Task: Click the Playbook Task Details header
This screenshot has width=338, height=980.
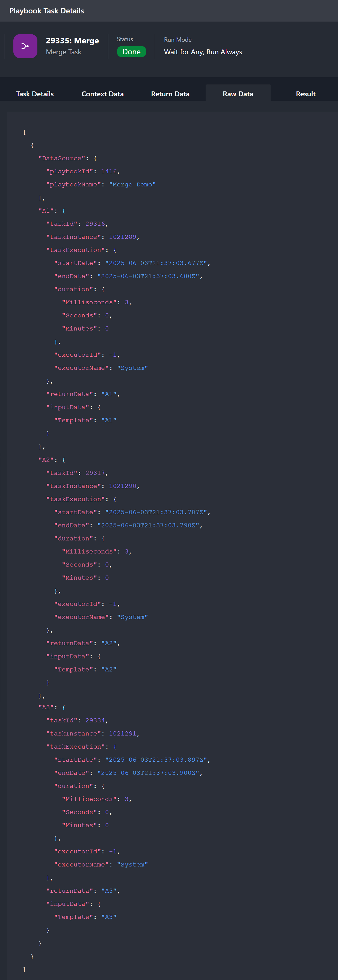Action: click(46, 11)
